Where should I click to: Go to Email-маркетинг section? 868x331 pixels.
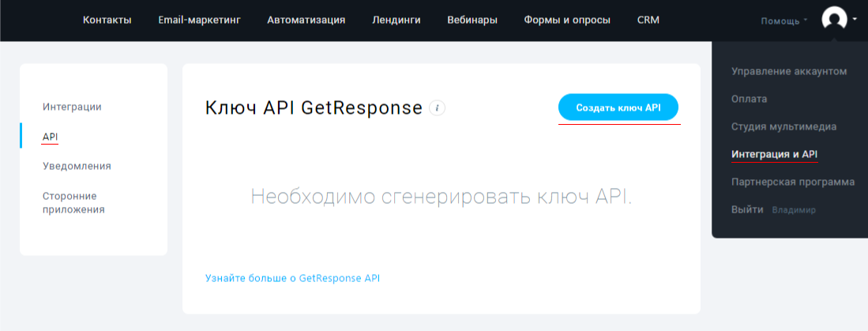click(199, 21)
